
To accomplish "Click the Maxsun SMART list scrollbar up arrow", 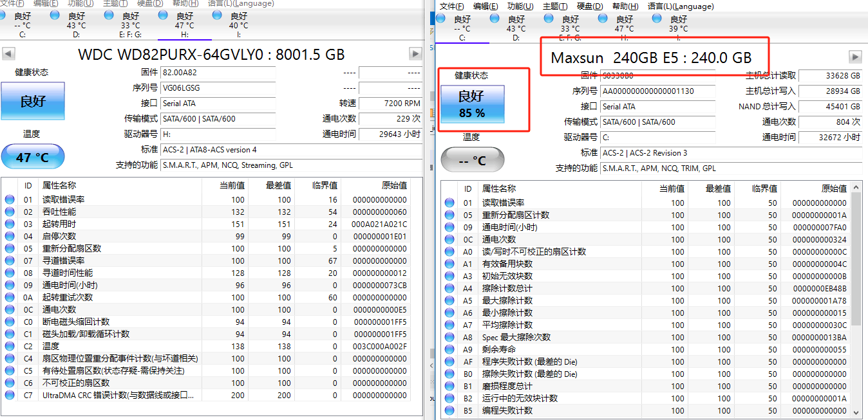I will click(x=856, y=188).
